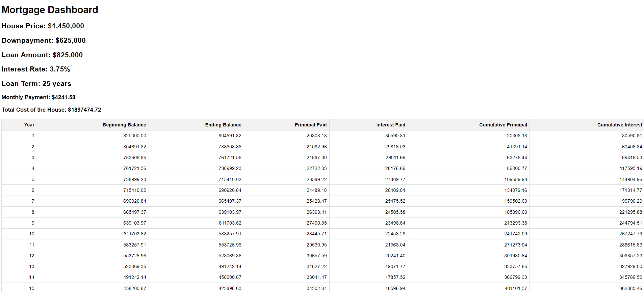Viewport: 644px width, 292px height.
Task: Select year 15 cumulative principal 401101.37
Action: click(515, 288)
